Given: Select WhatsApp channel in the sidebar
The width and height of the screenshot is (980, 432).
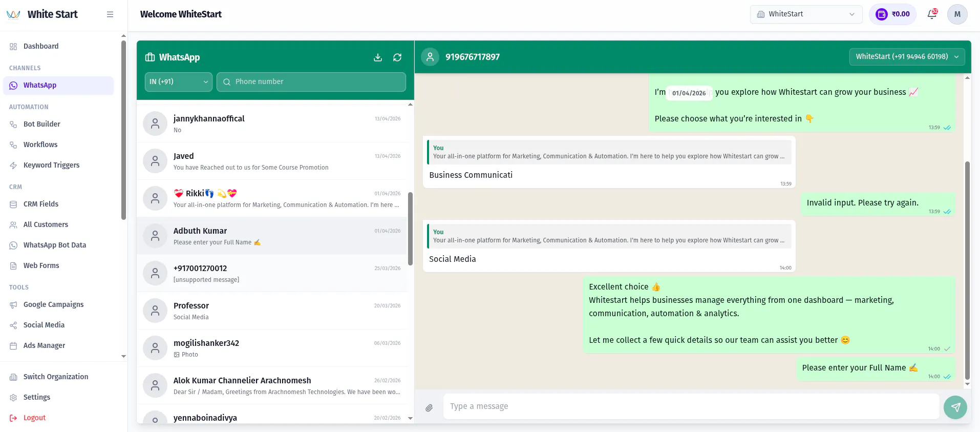Looking at the screenshot, I should click(x=58, y=86).
